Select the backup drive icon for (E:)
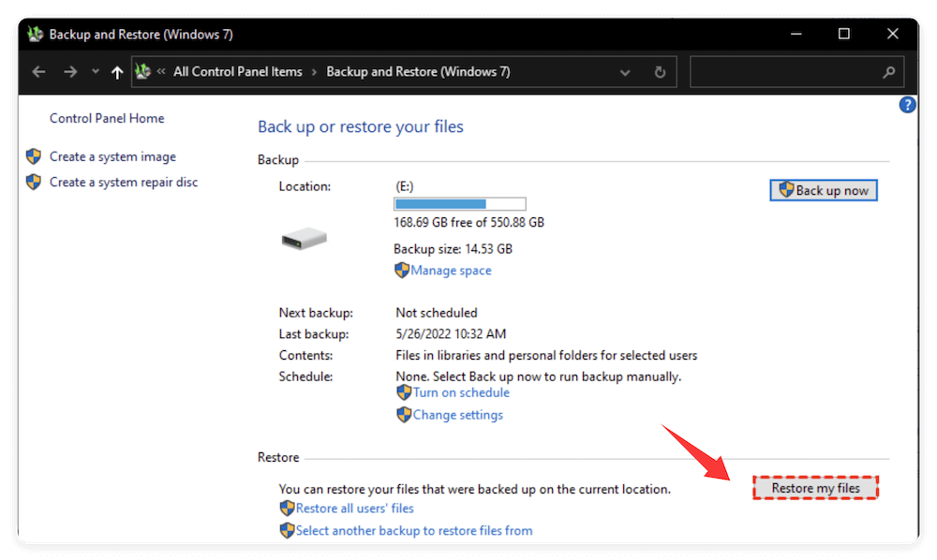Image resolution: width=937 pixels, height=560 pixels. (302, 238)
